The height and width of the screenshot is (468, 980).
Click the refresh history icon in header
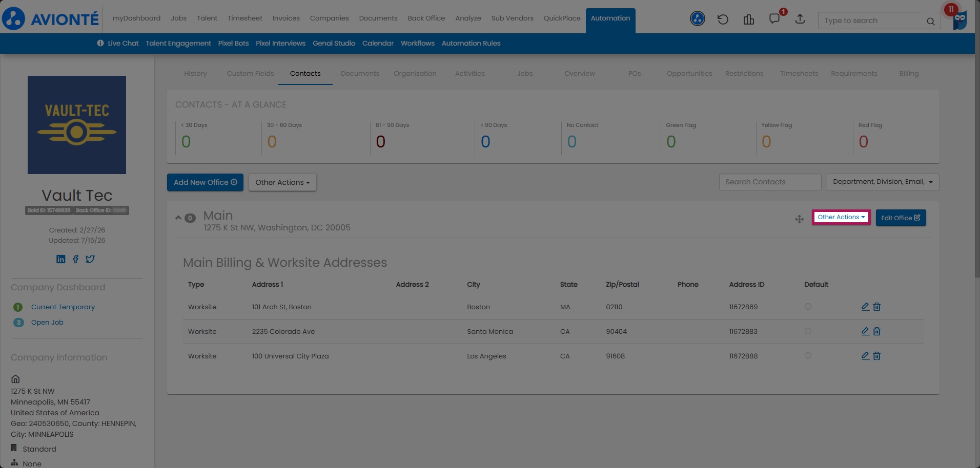point(723,19)
